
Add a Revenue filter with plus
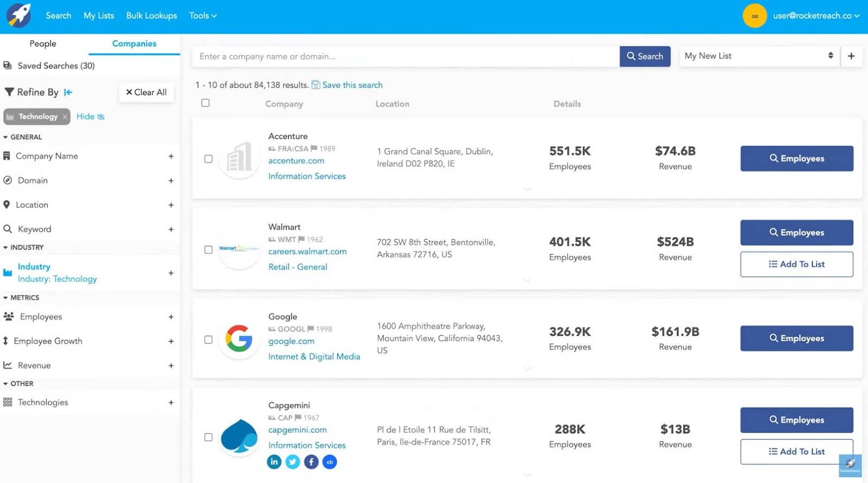point(171,366)
